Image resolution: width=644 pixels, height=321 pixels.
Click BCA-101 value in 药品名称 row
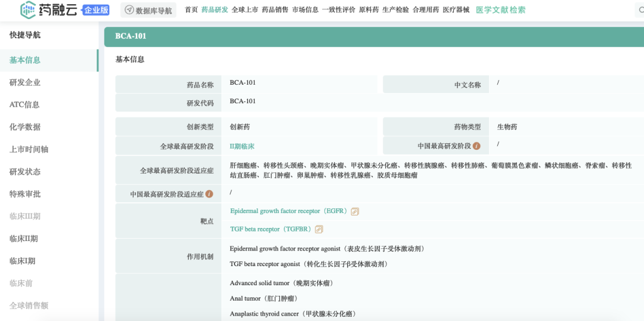(x=243, y=82)
